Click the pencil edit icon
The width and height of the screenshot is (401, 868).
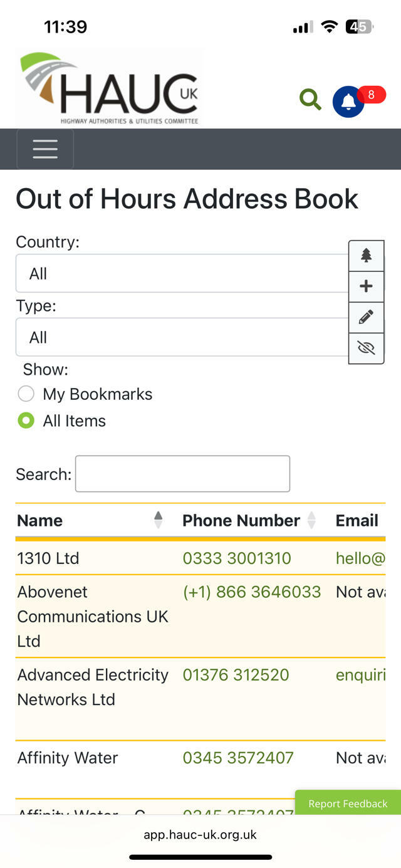[367, 317]
